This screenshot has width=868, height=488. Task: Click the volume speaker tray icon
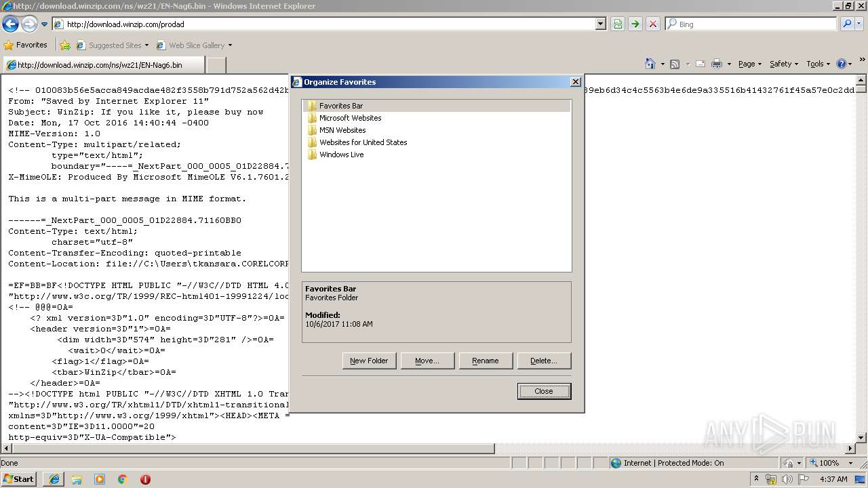[787, 479]
